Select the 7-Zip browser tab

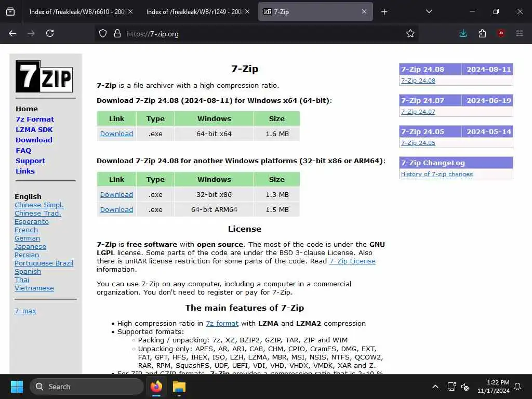(315, 11)
